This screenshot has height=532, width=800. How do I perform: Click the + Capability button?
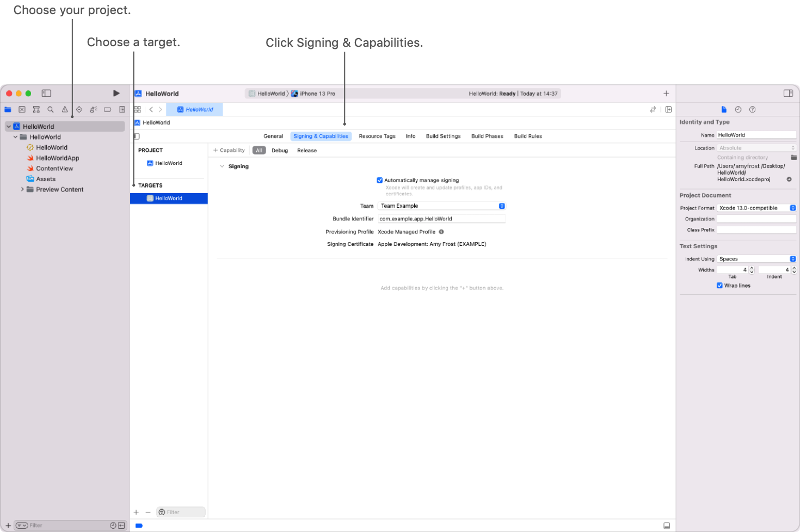(229, 150)
